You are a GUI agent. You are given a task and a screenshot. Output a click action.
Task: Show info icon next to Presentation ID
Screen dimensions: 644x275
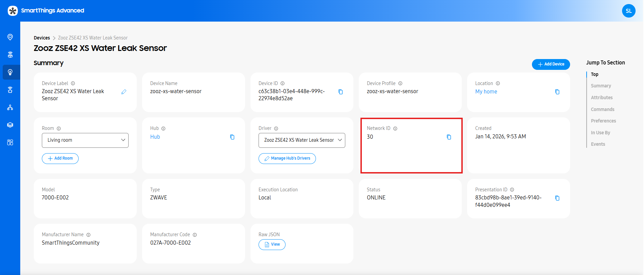point(512,190)
